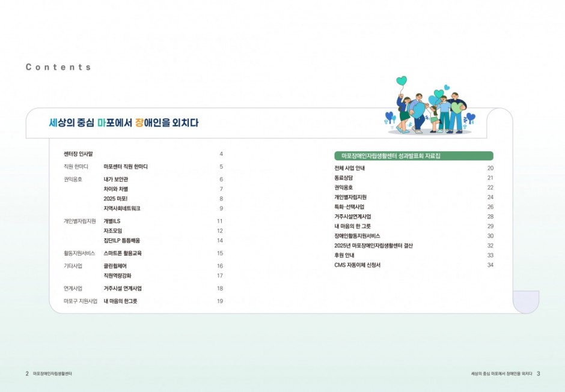Open '마포센터 직원 한마디' entry
Viewport: 565px width, 392px height.
(x=126, y=167)
